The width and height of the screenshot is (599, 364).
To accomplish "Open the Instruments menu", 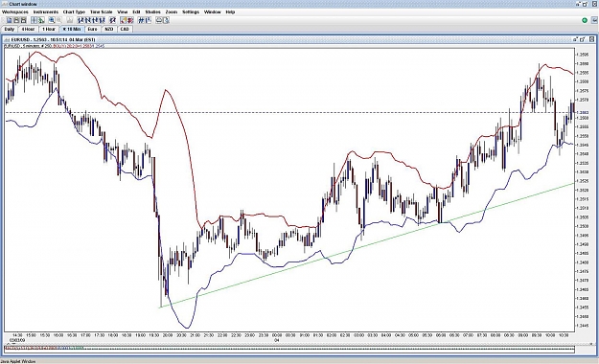I will point(46,11).
